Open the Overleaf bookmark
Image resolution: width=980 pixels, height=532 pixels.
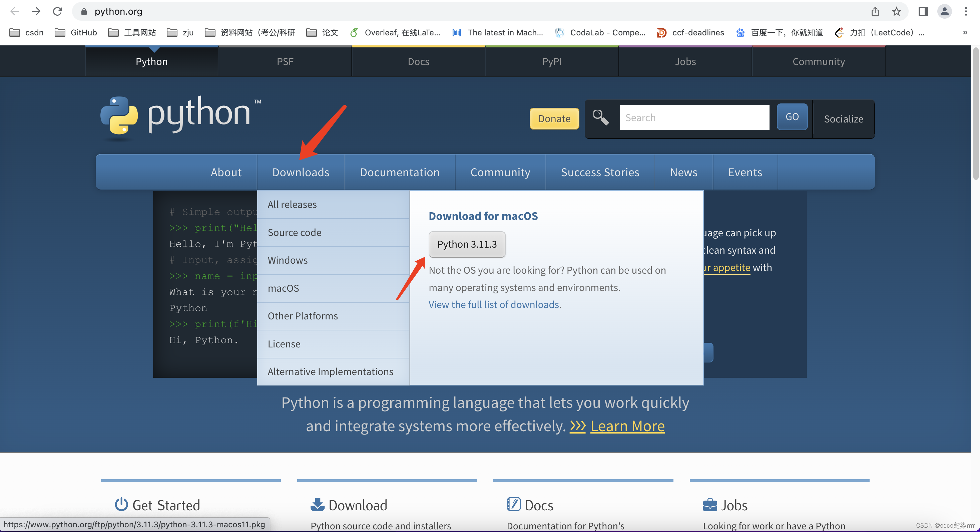(x=395, y=33)
